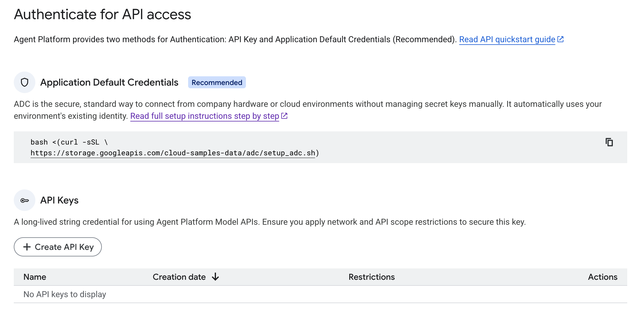Click the 'No API keys to display' row
This screenshot has height=313, width=644.
point(321,294)
